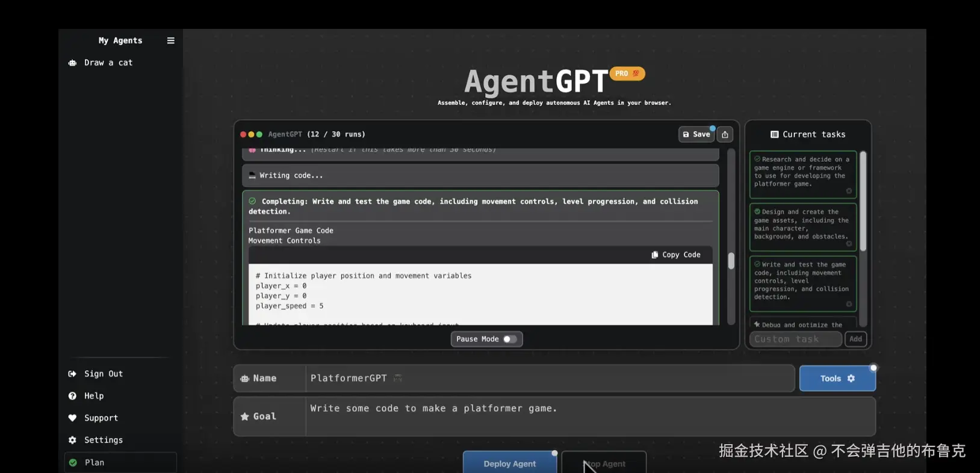The image size is (980, 473).
Task: Click the robot icon beside Name
Action: click(x=244, y=379)
